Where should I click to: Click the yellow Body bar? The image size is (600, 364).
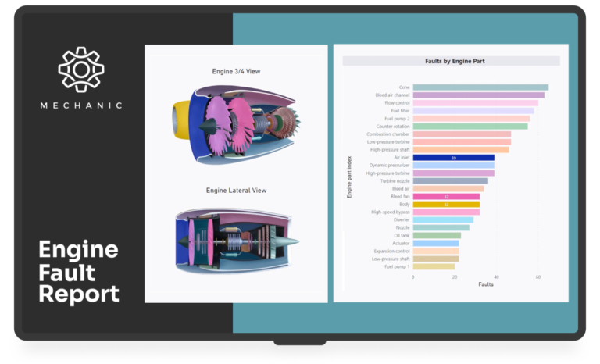pos(445,205)
